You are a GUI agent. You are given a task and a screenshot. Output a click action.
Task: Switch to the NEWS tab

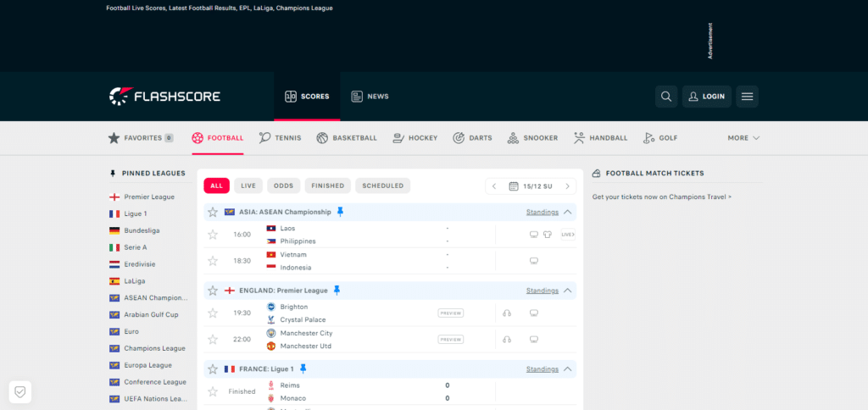(370, 97)
